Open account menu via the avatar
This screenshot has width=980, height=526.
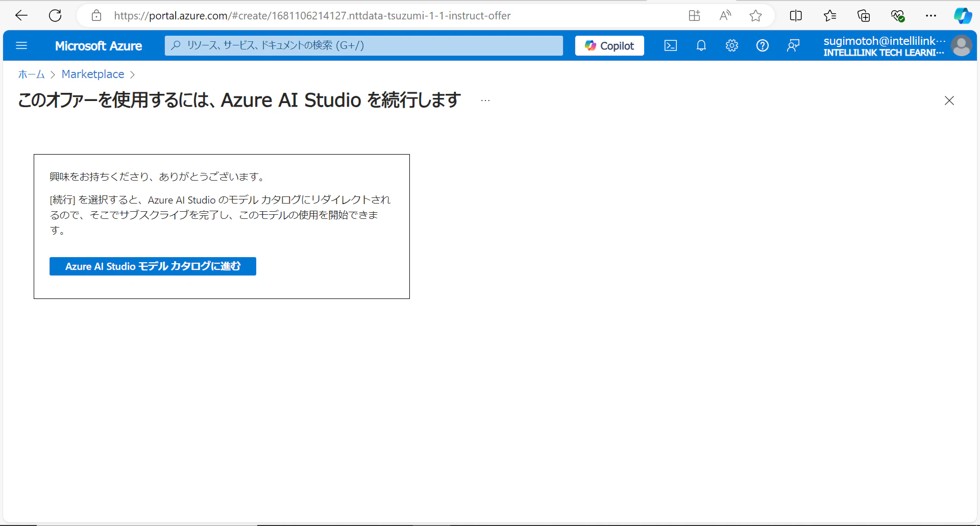coord(962,46)
